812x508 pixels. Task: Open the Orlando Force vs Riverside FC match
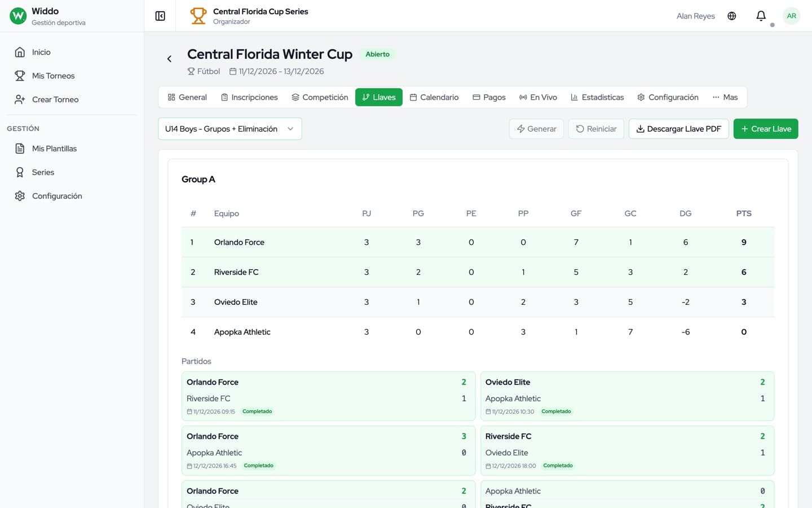(329, 396)
